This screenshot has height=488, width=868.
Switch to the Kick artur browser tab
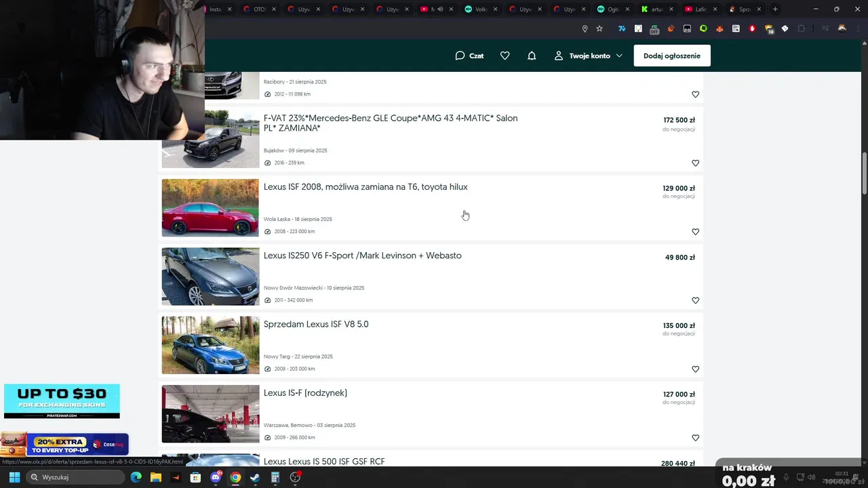click(656, 9)
